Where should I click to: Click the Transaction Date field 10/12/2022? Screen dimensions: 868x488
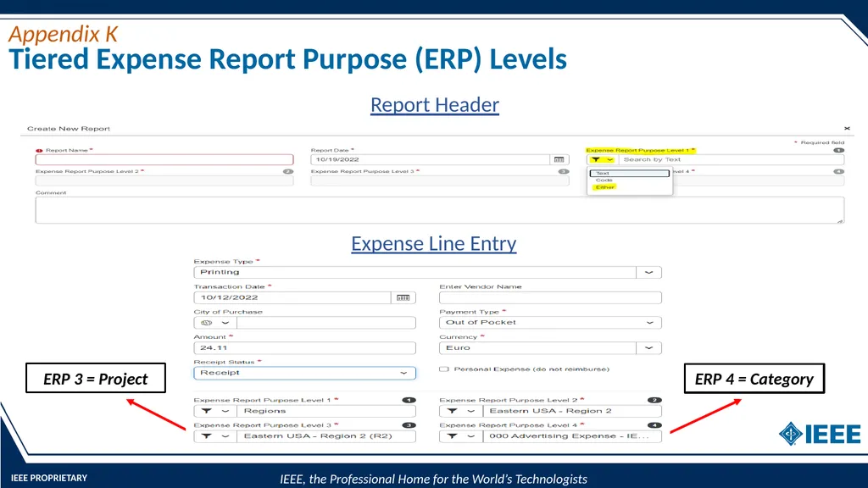[292, 297]
